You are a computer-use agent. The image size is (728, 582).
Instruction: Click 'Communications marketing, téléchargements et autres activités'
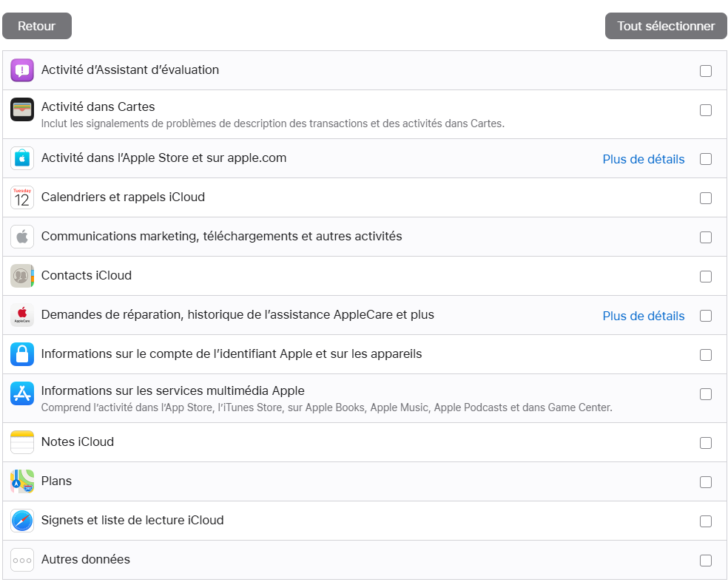221,236
